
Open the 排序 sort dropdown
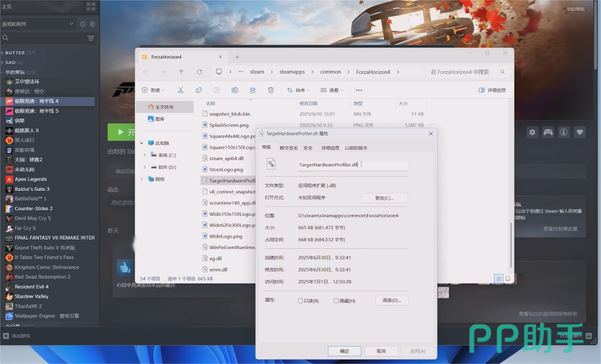coord(299,90)
